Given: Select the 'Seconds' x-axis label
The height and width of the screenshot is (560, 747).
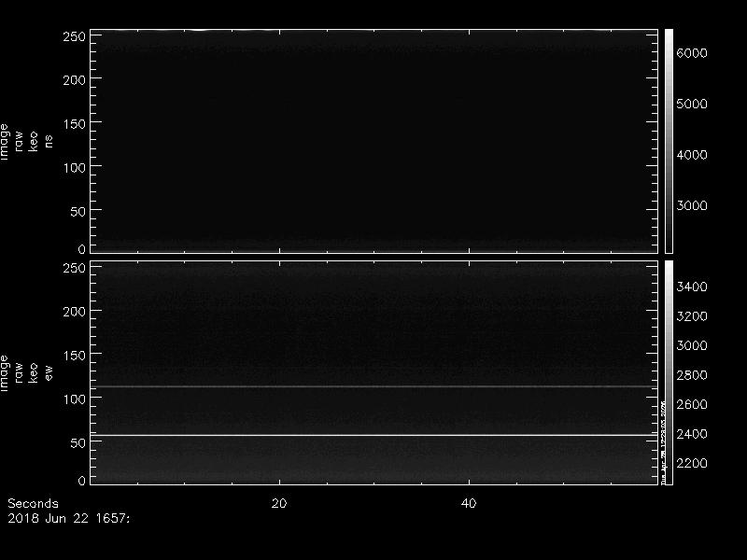Looking at the screenshot, I should 34,504.
